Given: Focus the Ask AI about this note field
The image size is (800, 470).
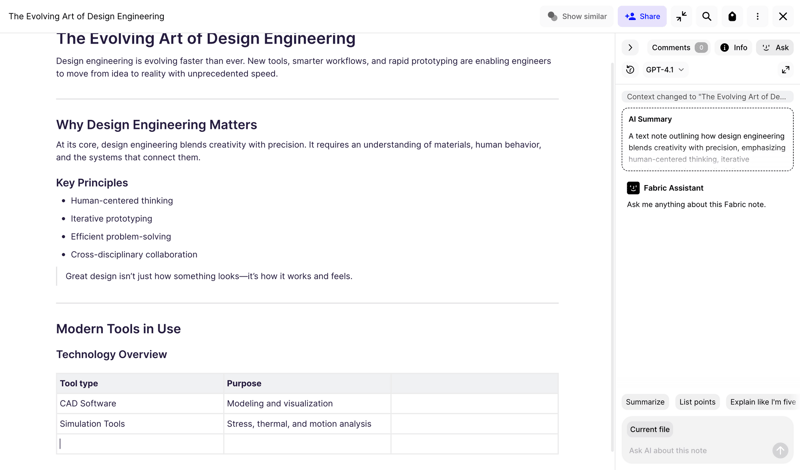Looking at the screenshot, I should 695,451.
